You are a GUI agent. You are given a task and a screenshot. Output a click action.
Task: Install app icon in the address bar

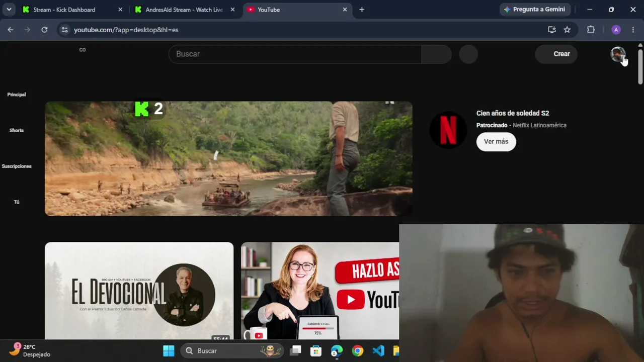click(x=552, y=30)
